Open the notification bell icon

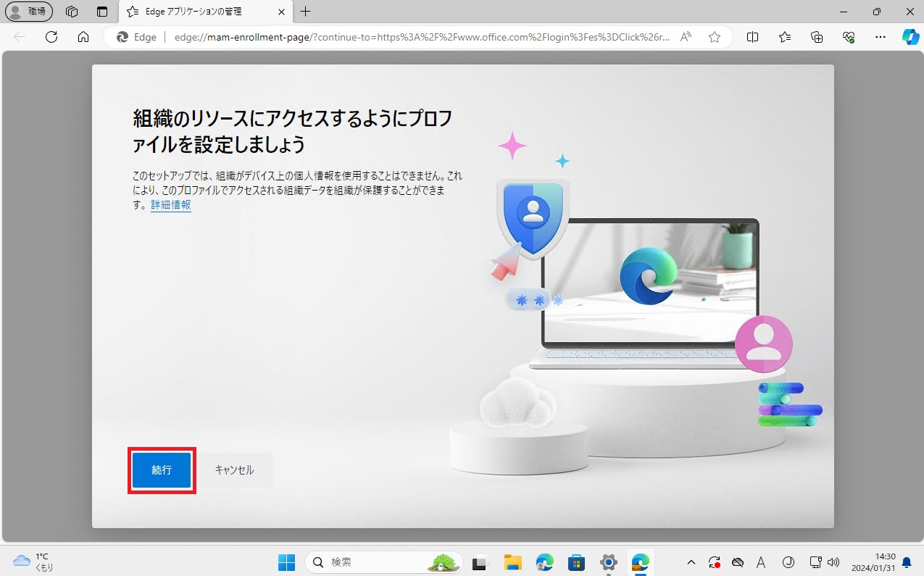coord(906,562)
